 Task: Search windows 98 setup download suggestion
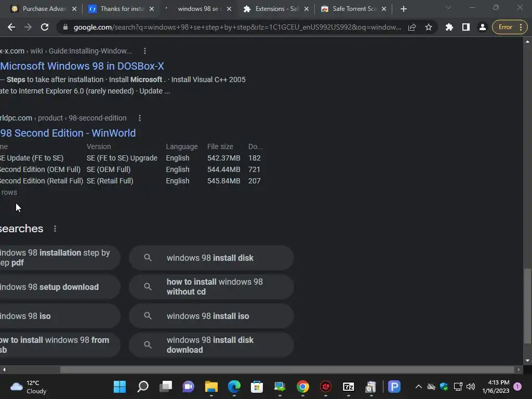point(60,287)
